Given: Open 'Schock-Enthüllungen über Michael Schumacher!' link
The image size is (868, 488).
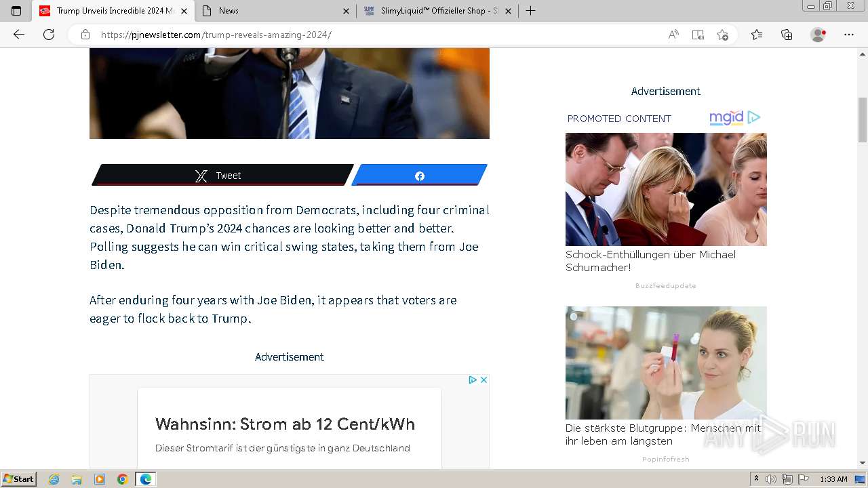Looking at the screenshot, I should coord(650,261).
